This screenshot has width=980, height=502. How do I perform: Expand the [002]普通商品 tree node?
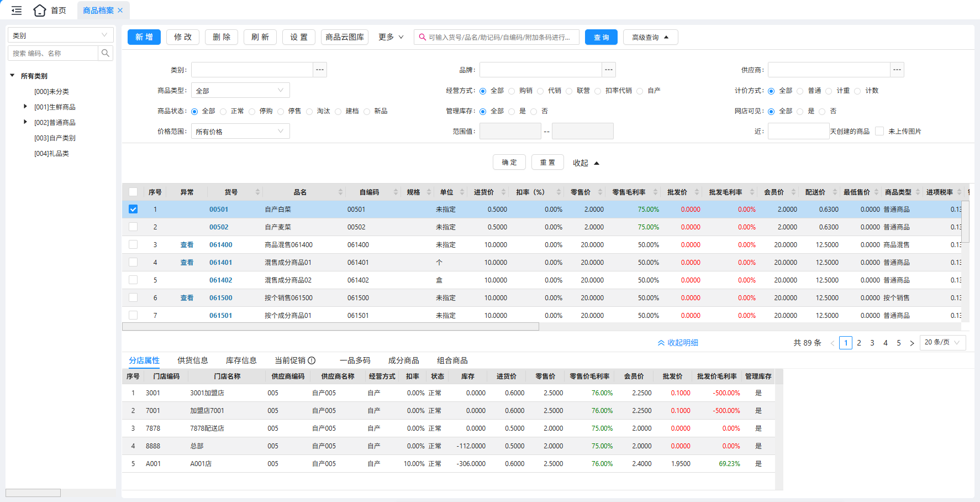(25, 122)
